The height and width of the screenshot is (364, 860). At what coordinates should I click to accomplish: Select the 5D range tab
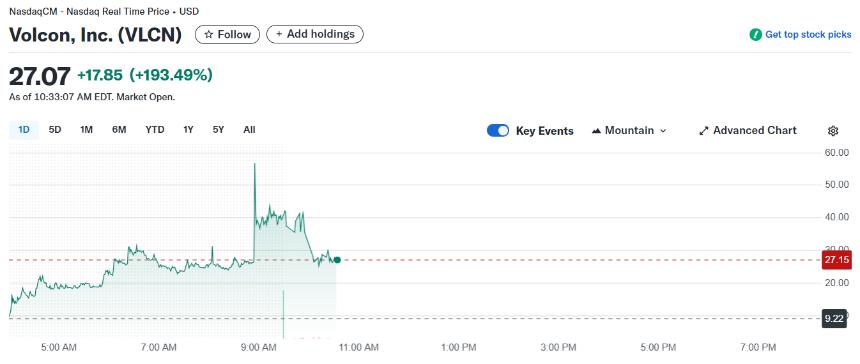(x=55, y=130)
